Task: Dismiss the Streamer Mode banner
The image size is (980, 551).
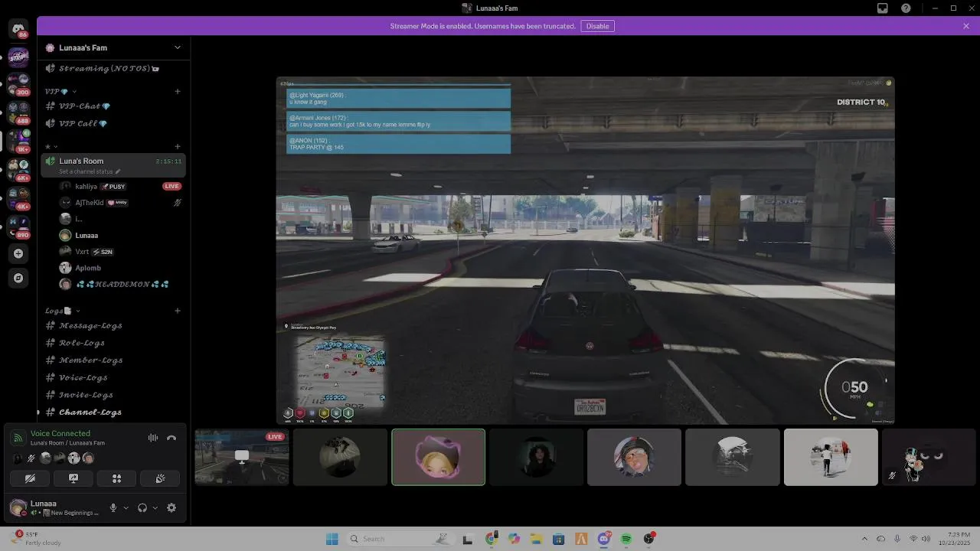Action: click(966, 26)
